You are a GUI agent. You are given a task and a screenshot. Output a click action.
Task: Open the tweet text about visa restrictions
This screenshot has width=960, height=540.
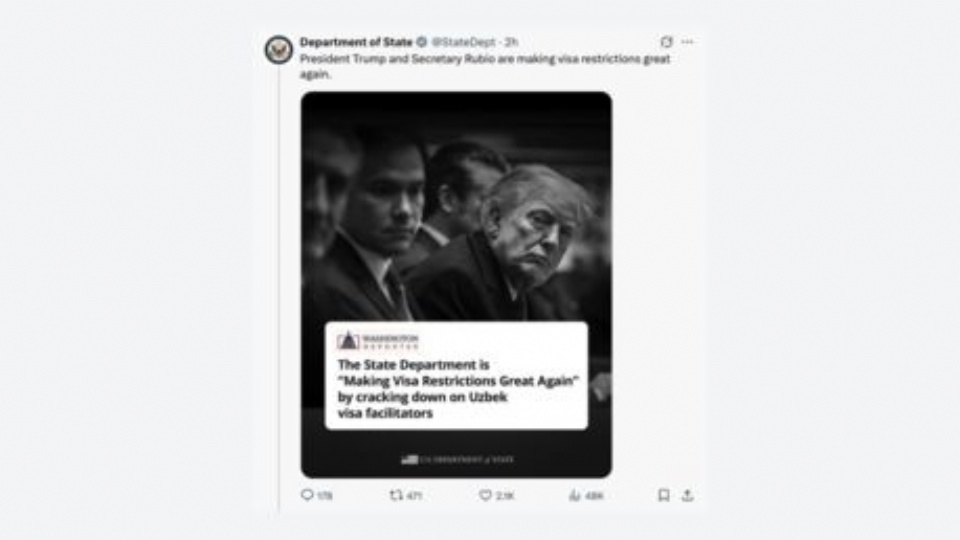pos(484,66)
